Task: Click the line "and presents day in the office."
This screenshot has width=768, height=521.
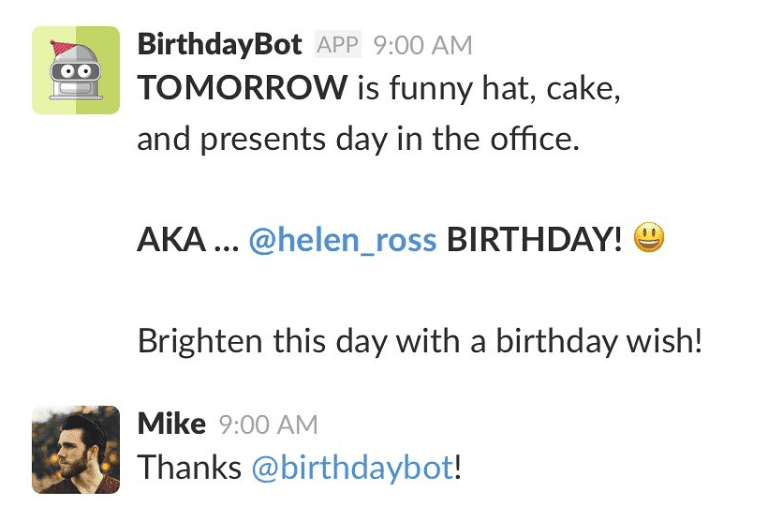Action: (x=359, y=139)
